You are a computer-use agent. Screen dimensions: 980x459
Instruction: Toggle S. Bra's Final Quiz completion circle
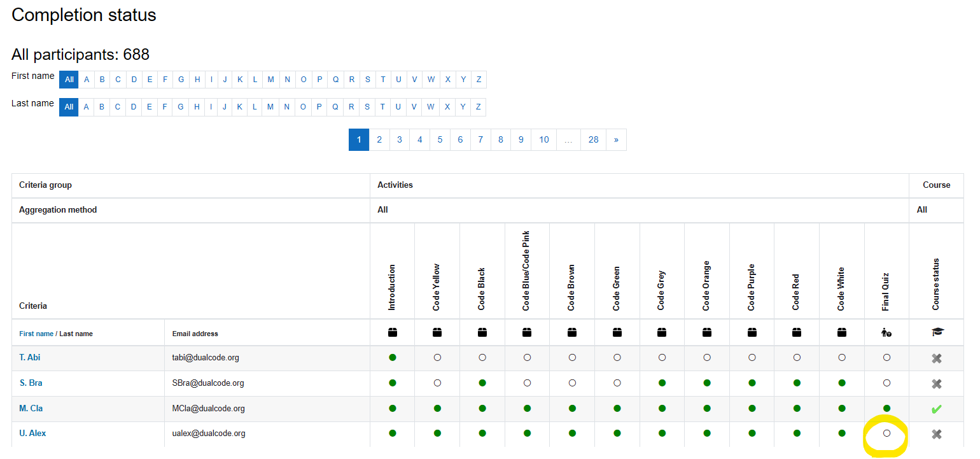pyautogui.click(x=886, y=383)
